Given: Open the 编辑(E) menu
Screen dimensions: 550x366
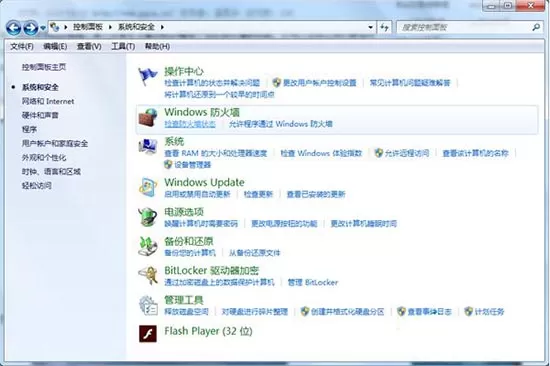Looking at the screenshot, I should (x=55, y=46).
